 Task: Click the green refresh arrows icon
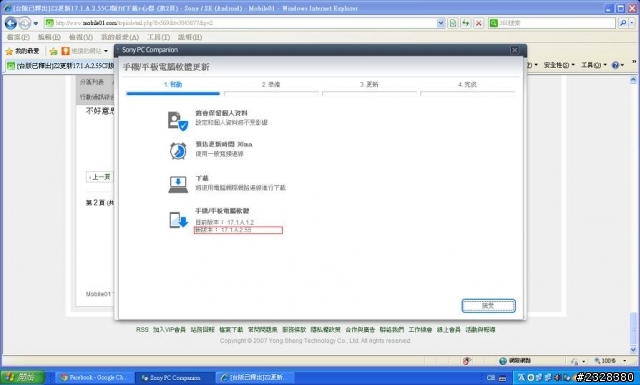click(x=465, y=23)
